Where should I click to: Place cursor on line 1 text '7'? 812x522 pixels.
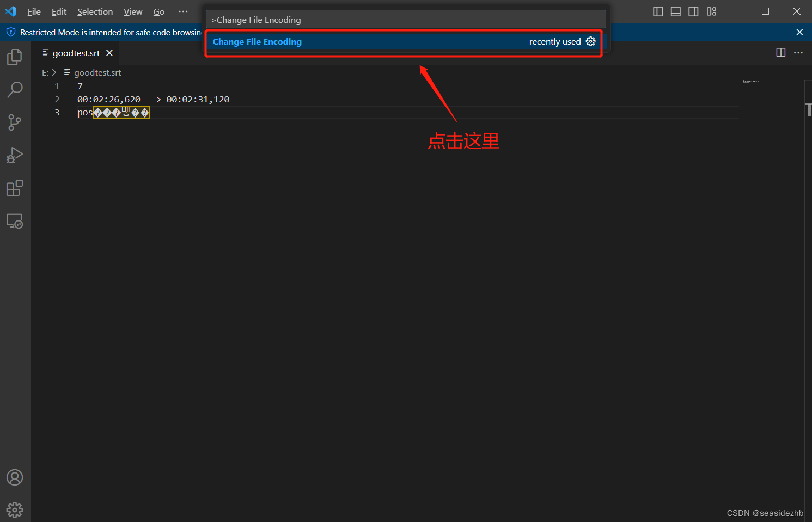tap(80, 86)
